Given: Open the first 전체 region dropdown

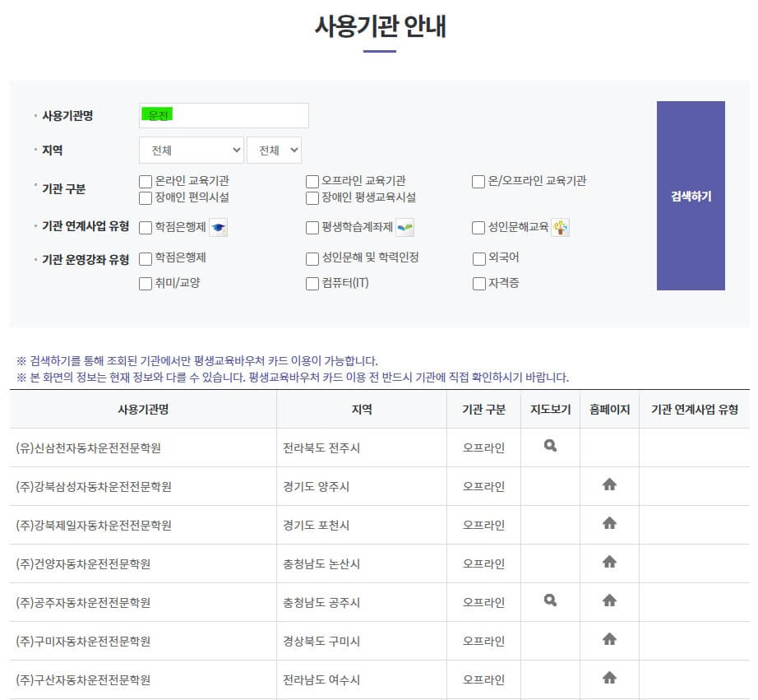Looking at the screenshot, I should pyautogui.click(x=191, y=150).
